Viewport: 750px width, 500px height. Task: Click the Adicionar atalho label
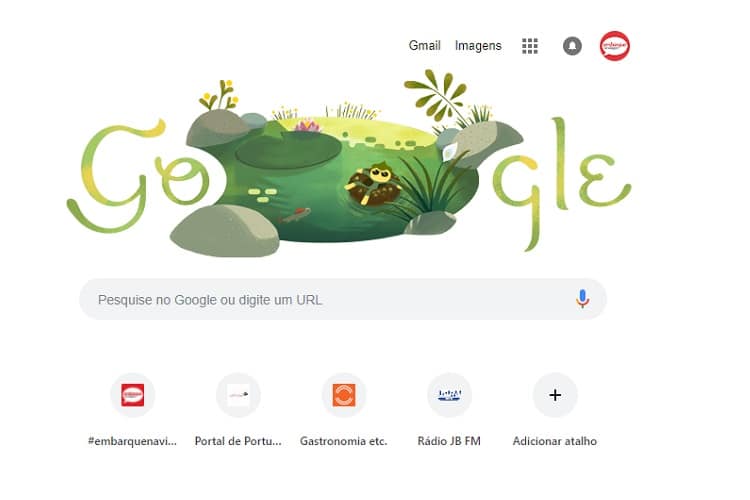pyautogui.click(x=555, y=441)
